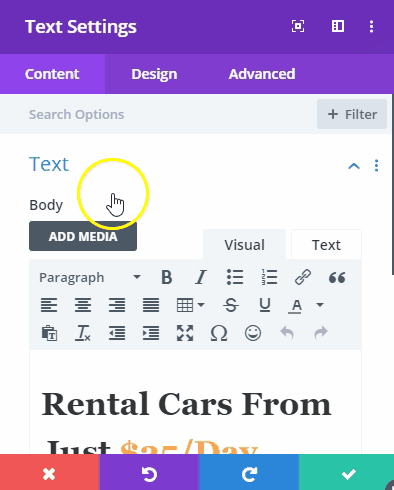This screenshot has height=490, width=394.
Task: Open Text Settings more options menu
Action: click(371, 26)
